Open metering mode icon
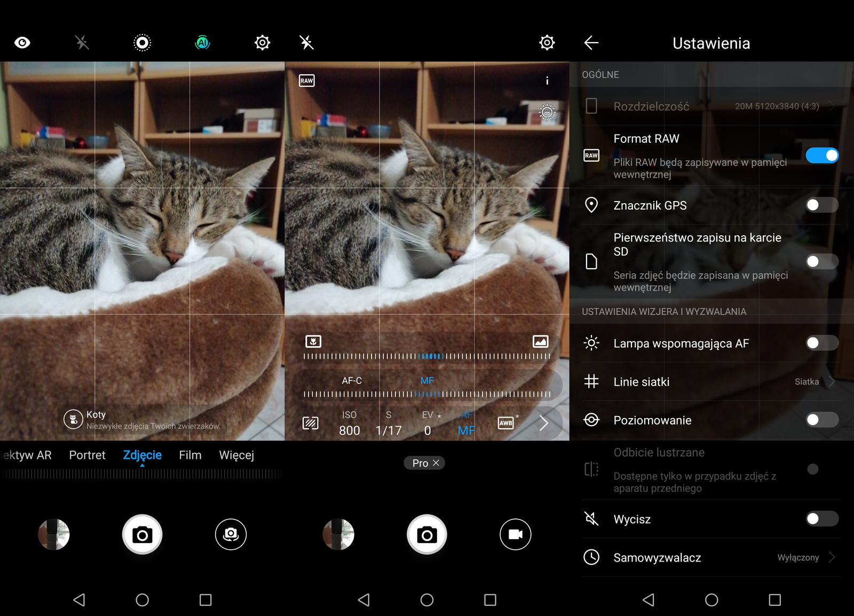The width and height of the screenshot is (854, 616). click(x=311, y=423)
